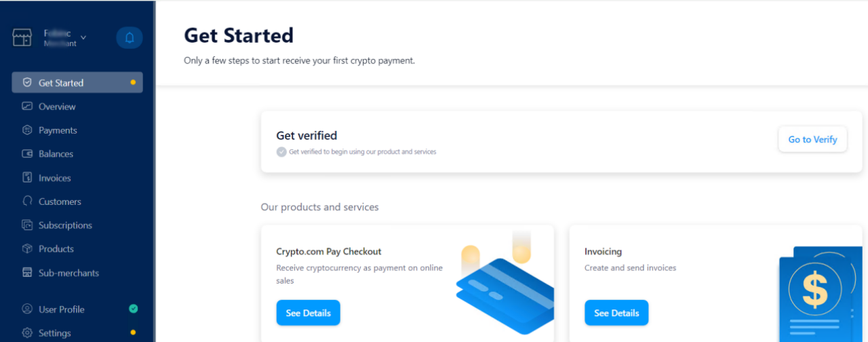Click the merchant storefront icon
This screenshot has height=342, width=868.
22,38
